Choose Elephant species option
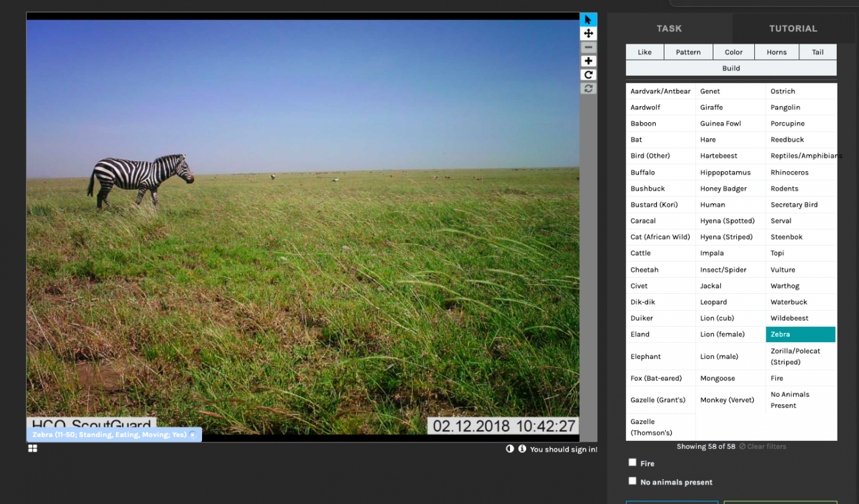The width and height of the screenshot is (859, 504). [x=660, y=356]
